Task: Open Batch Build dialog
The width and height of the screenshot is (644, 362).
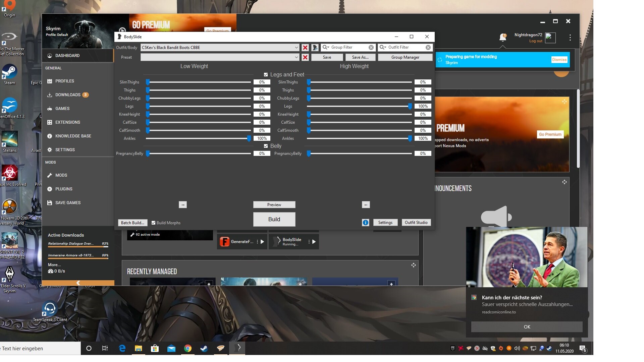Action: tap(132, 223)
